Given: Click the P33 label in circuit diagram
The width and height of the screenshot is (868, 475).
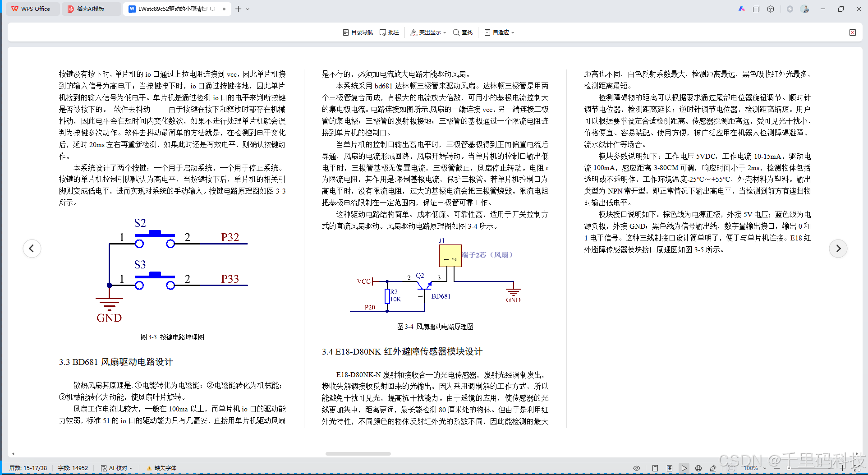Looking at the screenshot, I should coord(230,279).
